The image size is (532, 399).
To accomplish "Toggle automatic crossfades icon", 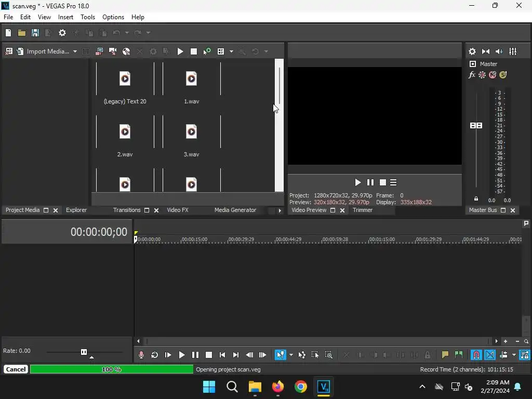I will point(490,355).
